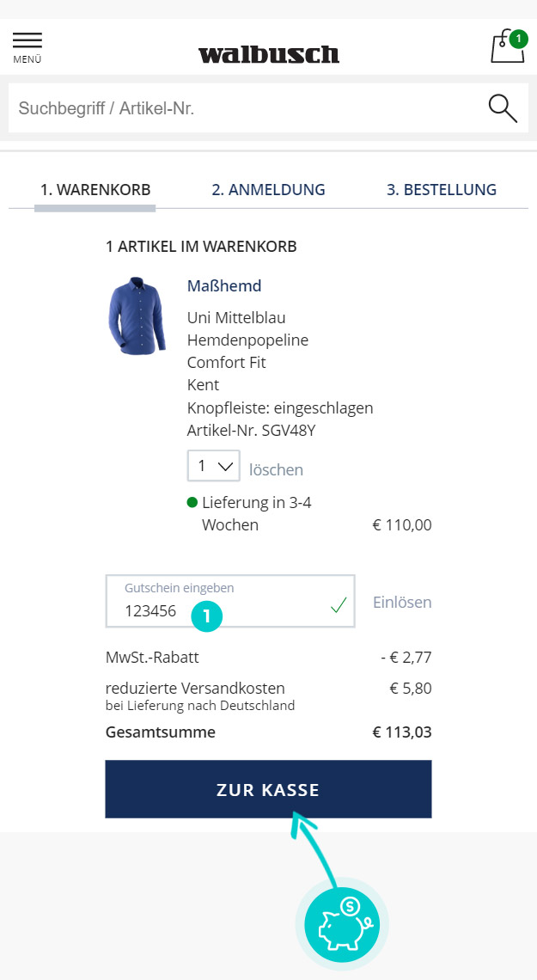The image size is (537, 980).
Task: Click the green delivery status dot
Action: coord(192,502)
